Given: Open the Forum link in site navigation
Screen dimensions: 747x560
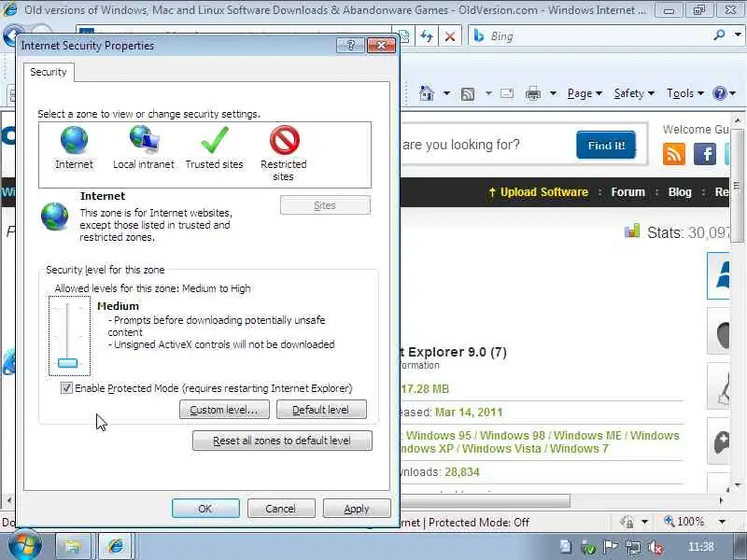Looking at the screenshot, I should click(x=627, y=192).
